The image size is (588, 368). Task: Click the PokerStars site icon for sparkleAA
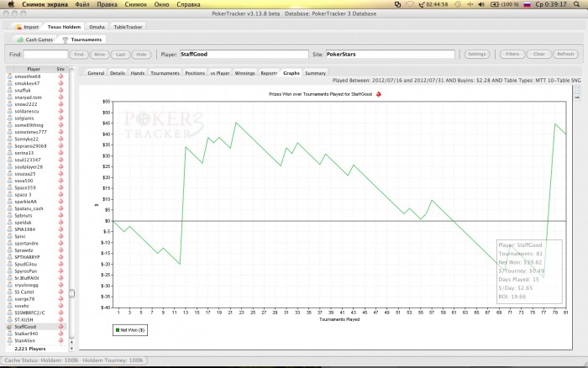pos(60,202)
